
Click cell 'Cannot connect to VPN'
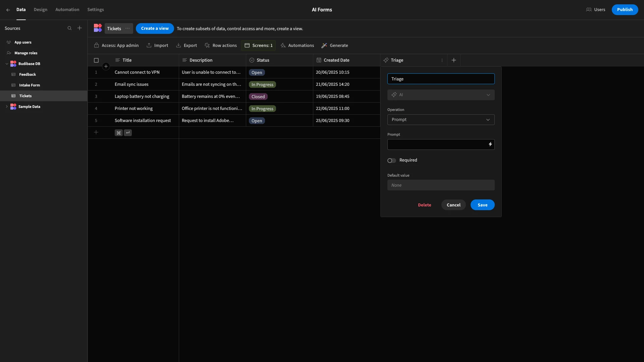[145, 72]
